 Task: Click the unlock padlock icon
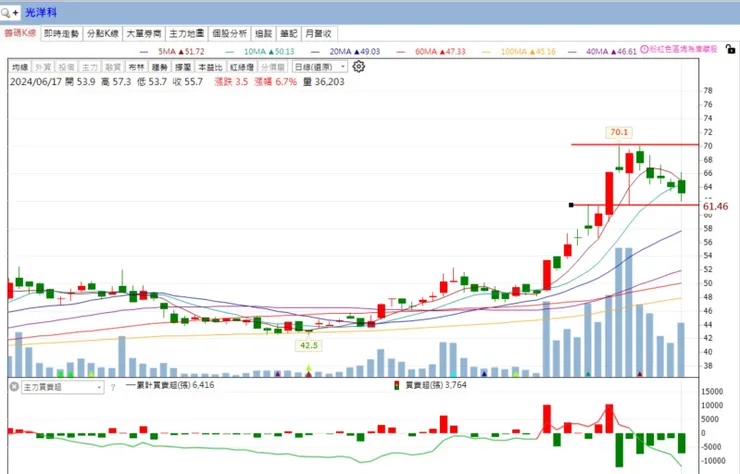730,49
